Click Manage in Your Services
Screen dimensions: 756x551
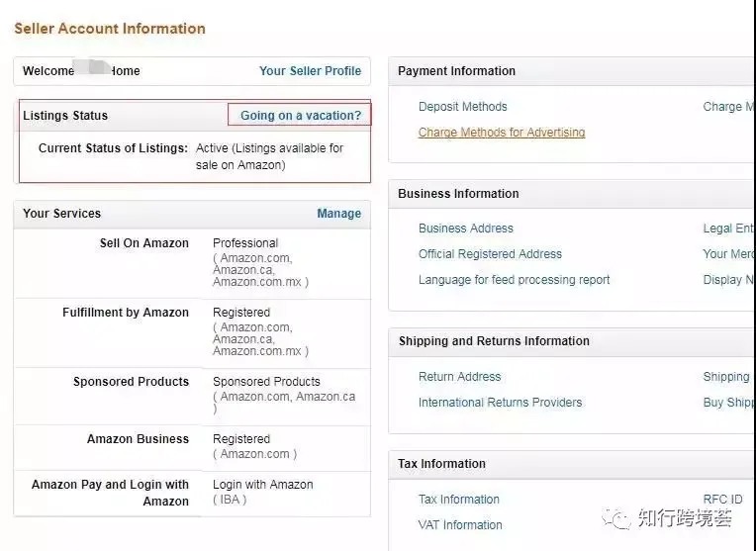click(339, 213)
